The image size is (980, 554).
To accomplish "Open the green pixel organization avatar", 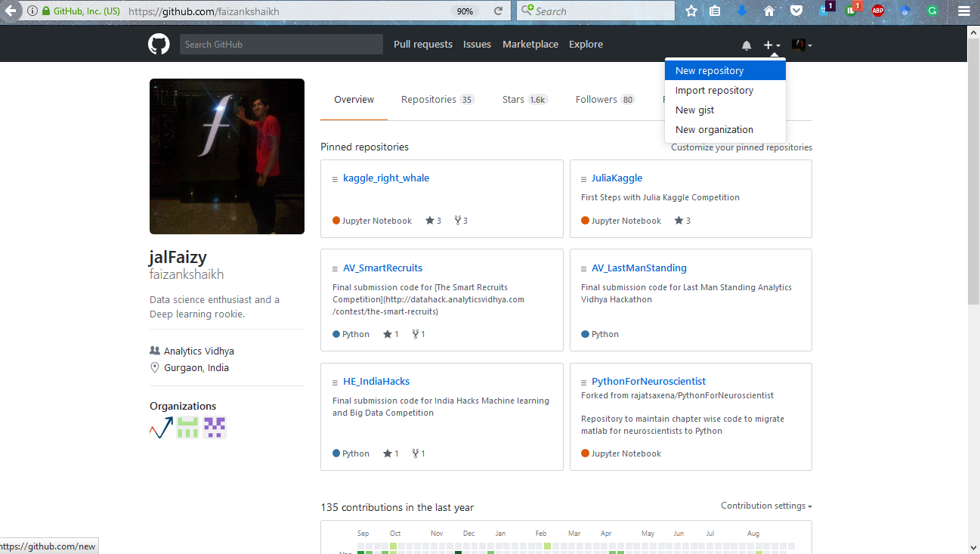I will (188, 428).
